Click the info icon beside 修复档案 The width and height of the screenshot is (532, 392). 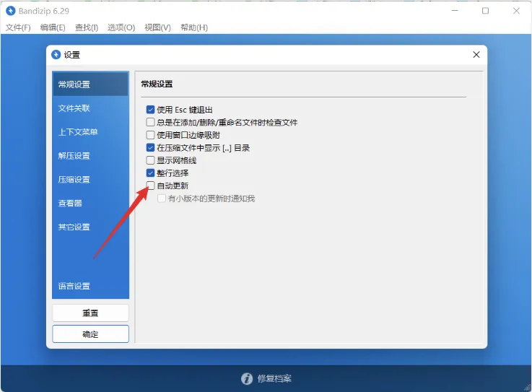tap(247, 378)
